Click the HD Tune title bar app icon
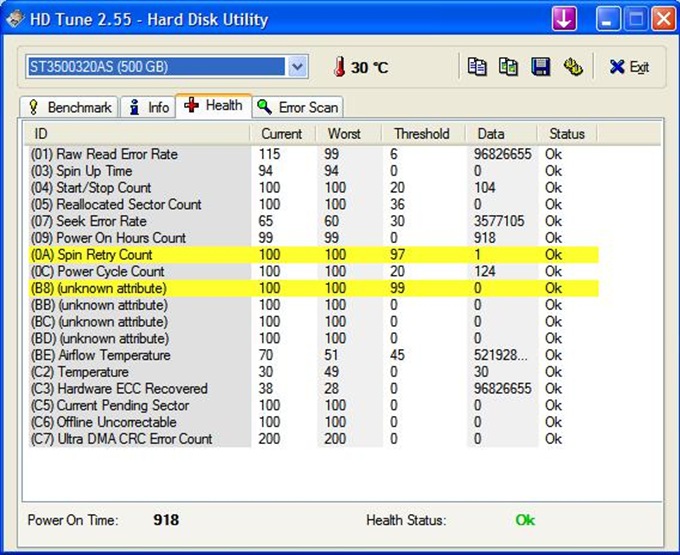 click(x=14, y=18)
